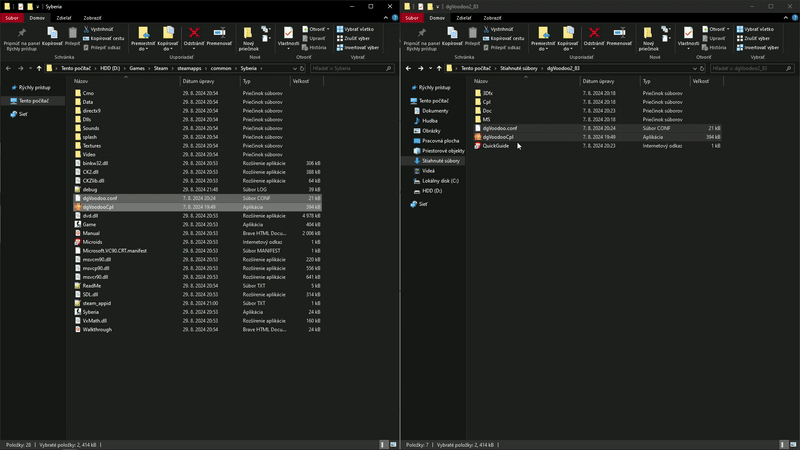Screen dimensions: 800x450
Task: Click Copy to icon in Syberia window
Action: click(168, 33)
